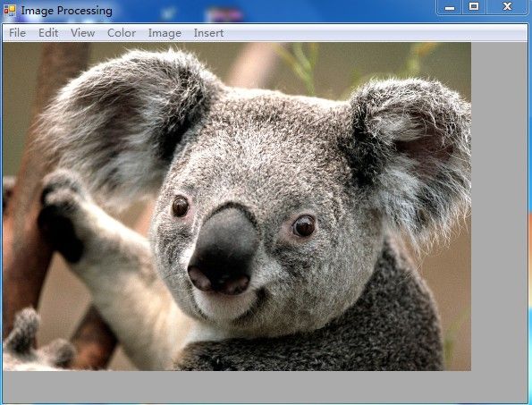
Task: Open the Edit menu
Action: (x=48, y=33)
